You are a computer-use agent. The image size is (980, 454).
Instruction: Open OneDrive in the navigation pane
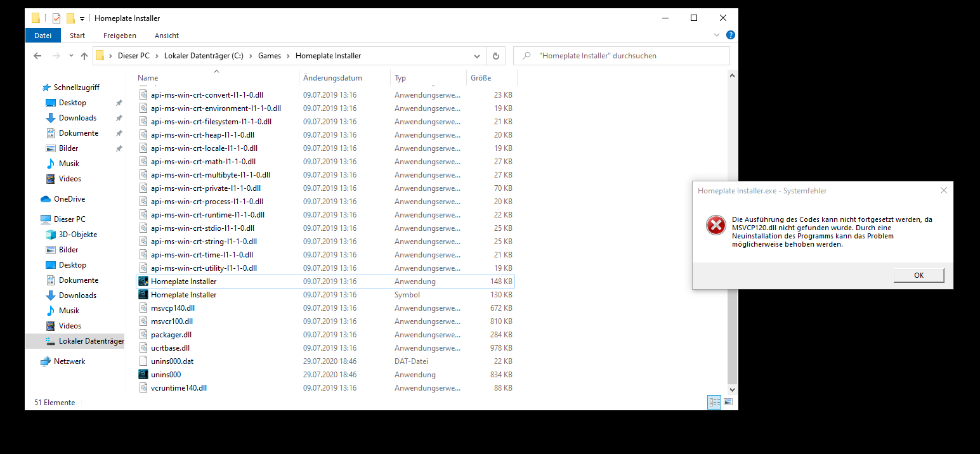coord(69,199)
